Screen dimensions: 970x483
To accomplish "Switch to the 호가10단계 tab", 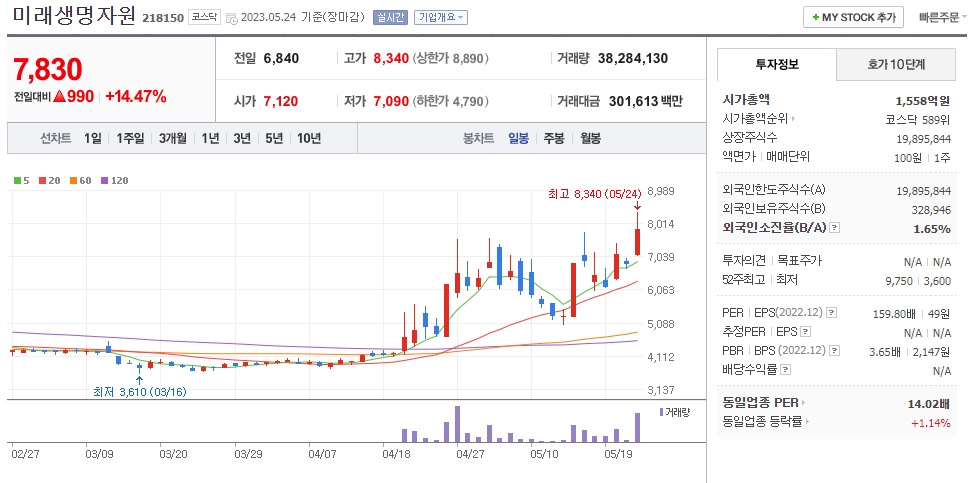I will coord(896,64).
